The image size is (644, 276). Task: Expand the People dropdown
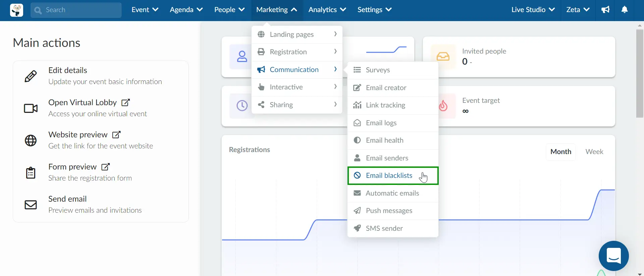[x=229, y=10]
